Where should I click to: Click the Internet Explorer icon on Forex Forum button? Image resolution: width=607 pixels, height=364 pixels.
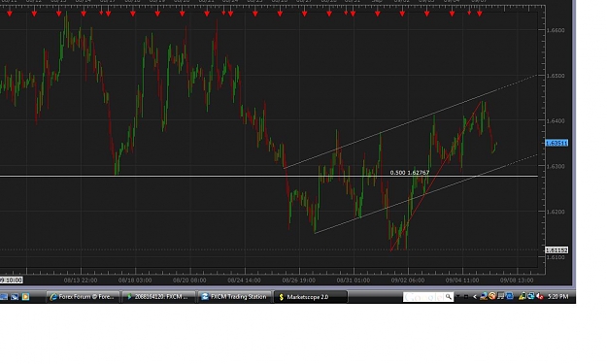click(x=53, y=297)
